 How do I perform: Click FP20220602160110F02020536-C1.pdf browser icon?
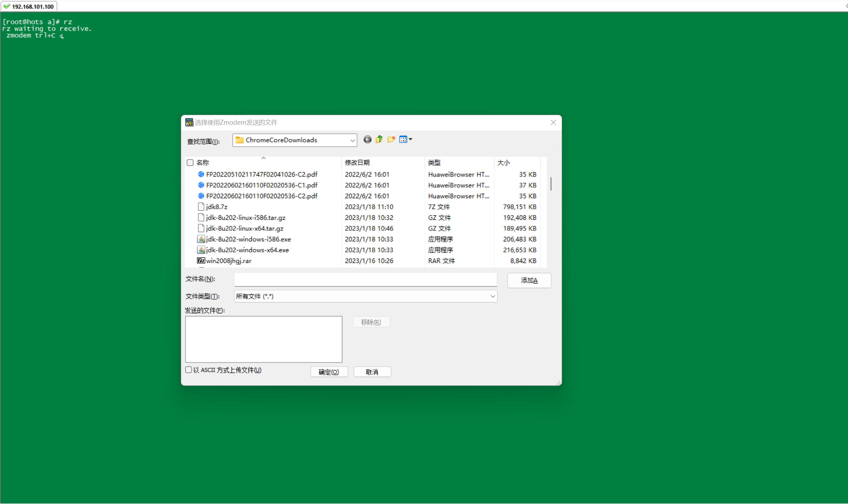tap(201, 185)
